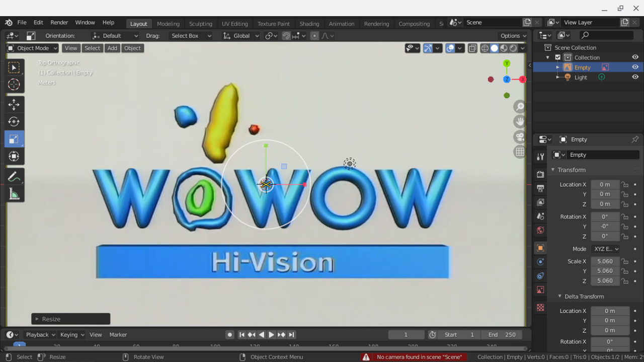Switch viewport shading to Wireframe
This screenshot has height=362, width=644.
[485, 48]
